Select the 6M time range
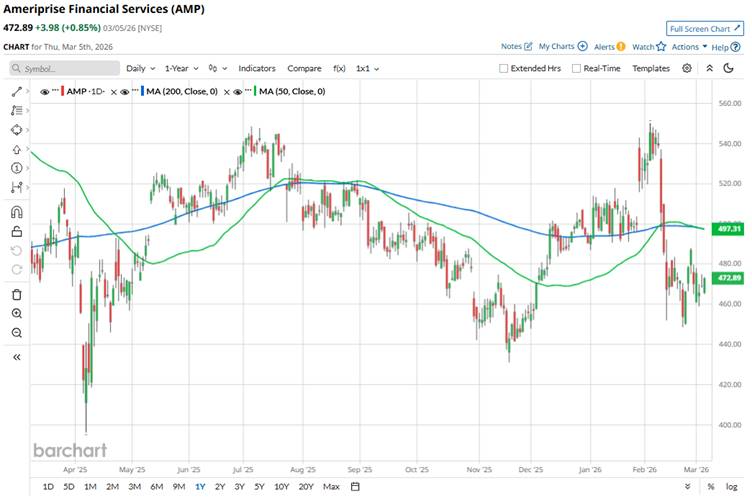Screen dimensions: 752x501 point(157,487)
